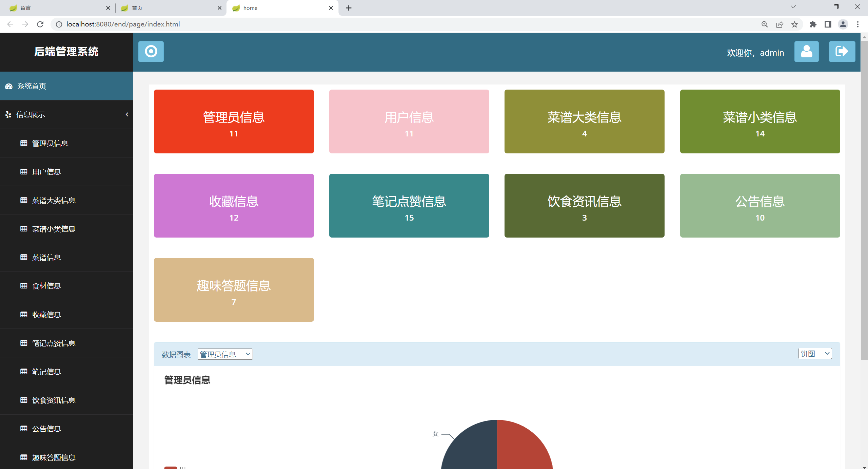Click the logout arrow icon button
Image resolution: width=868 pixels, height=469 pixels.
(x=842, y=52)
